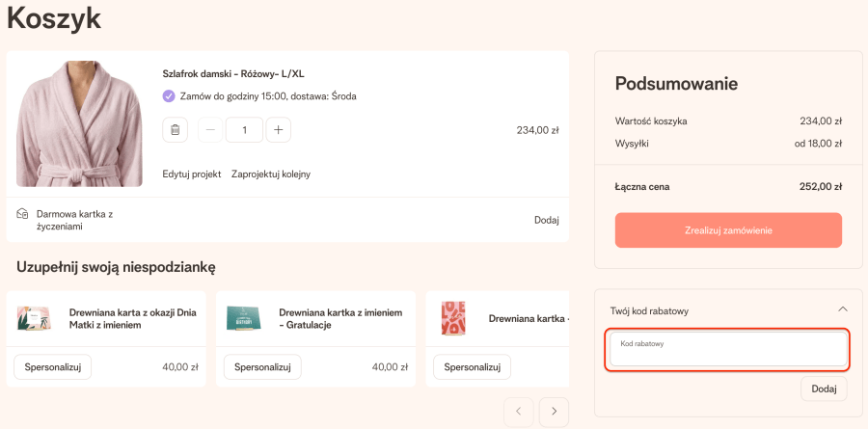868x429 pixels.
Task: Personalize the third wooden card
Action: point(472,367)
